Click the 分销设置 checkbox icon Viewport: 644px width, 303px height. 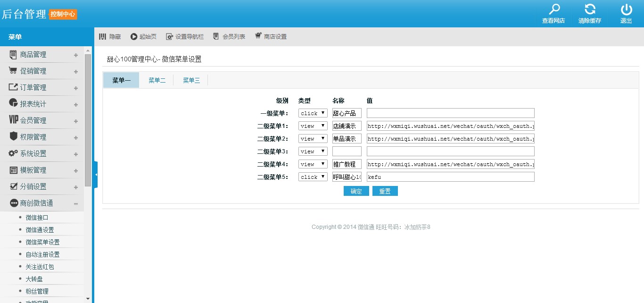14,186
